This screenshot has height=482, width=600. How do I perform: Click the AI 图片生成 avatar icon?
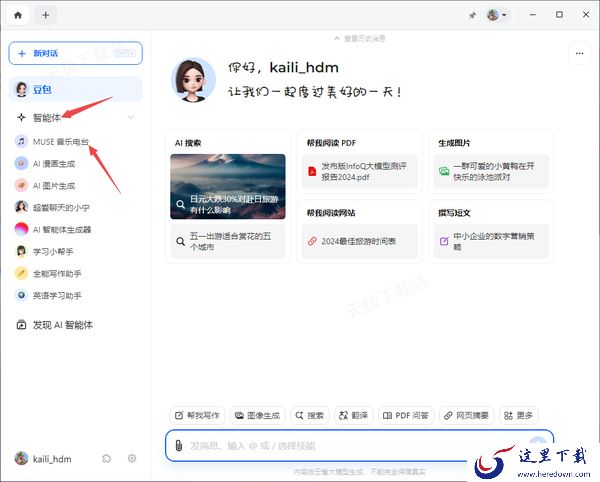[21, 186]
